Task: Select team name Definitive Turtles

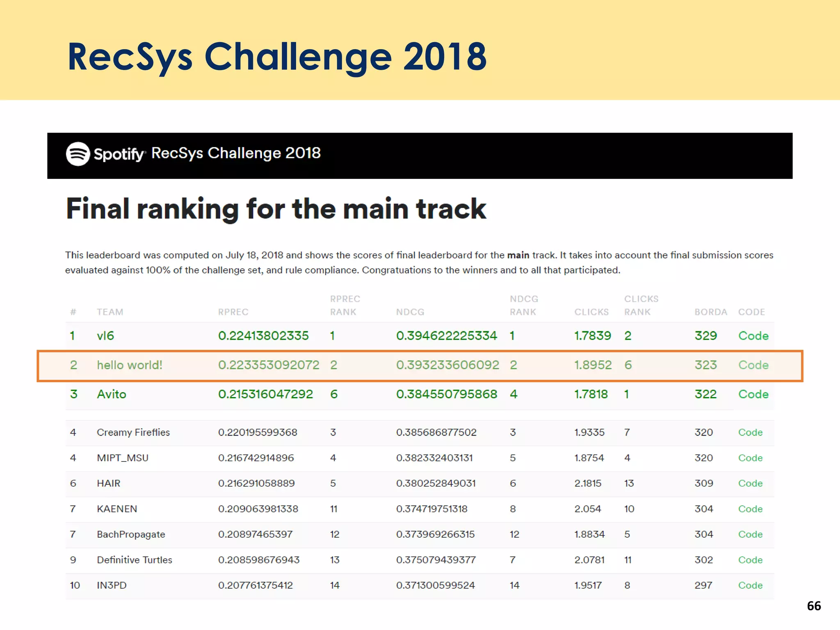Action: point(135,560)
